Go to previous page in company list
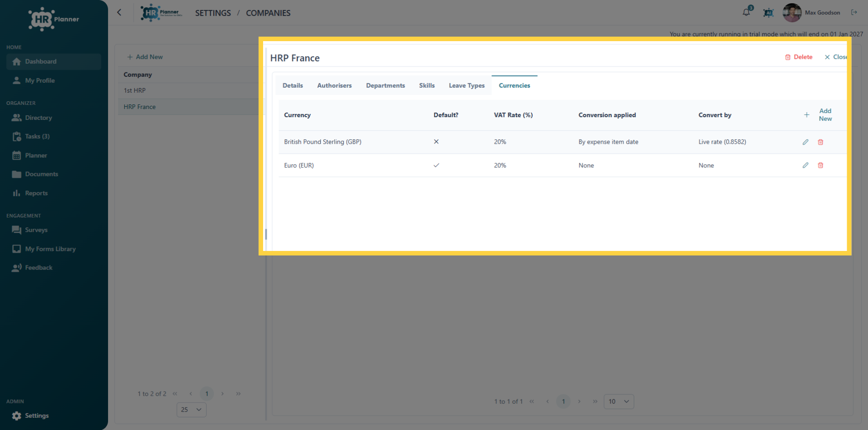 (x=191, y=394)
